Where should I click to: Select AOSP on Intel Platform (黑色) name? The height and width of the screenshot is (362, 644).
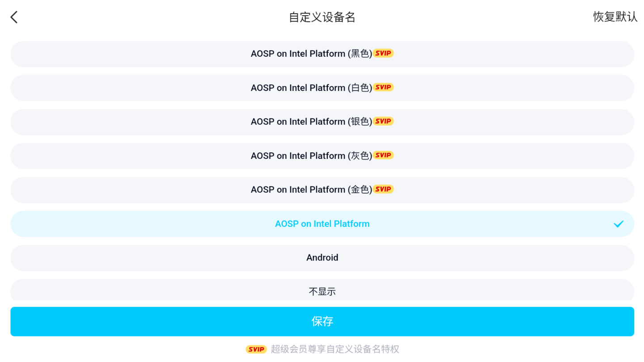(x=311, y=54)
